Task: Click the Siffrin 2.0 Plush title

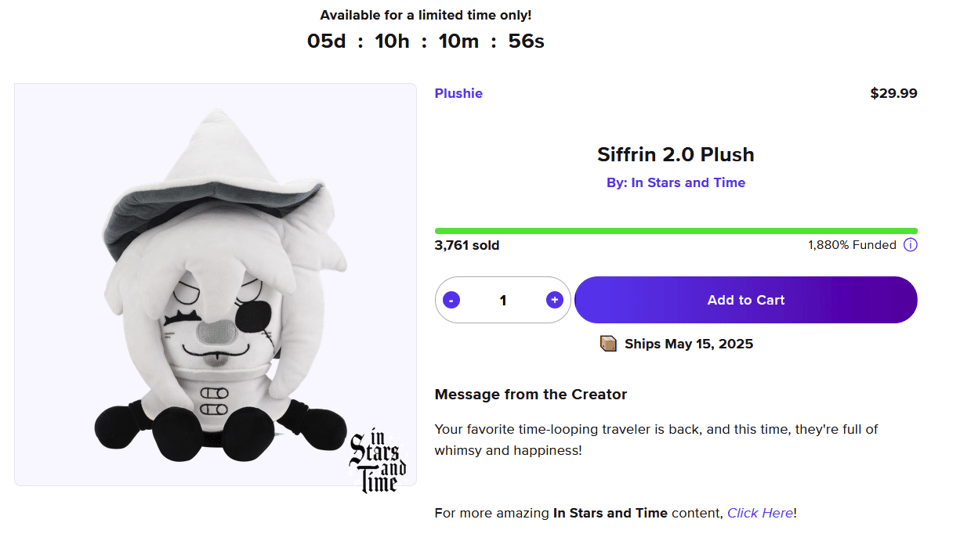Action: point(675,154)
